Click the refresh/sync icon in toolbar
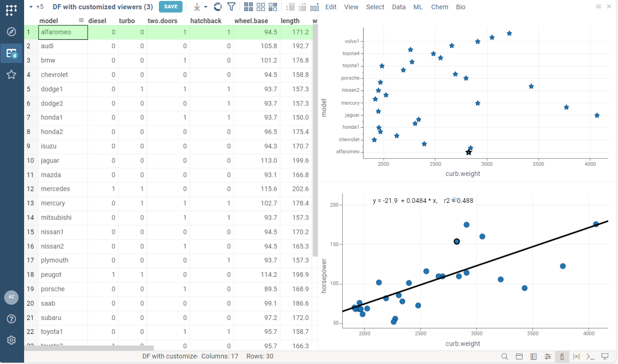 click(218, 7)
